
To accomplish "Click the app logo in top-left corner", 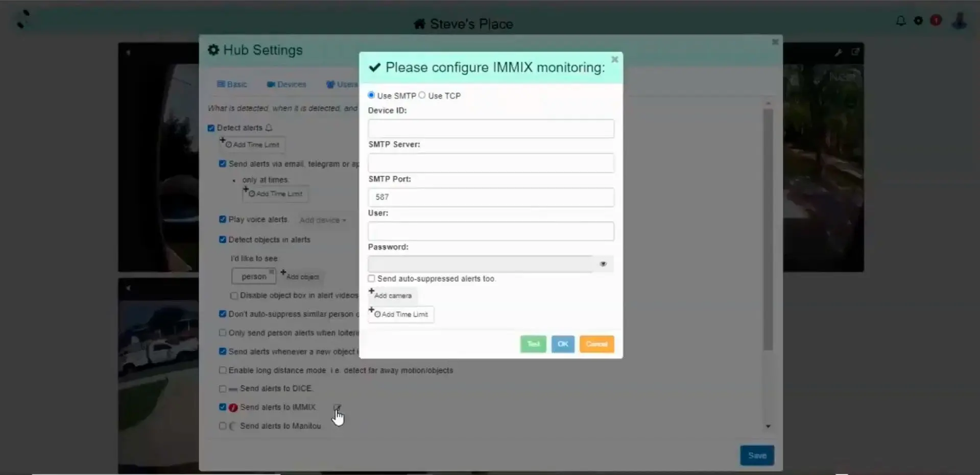I will coord(23,19).
